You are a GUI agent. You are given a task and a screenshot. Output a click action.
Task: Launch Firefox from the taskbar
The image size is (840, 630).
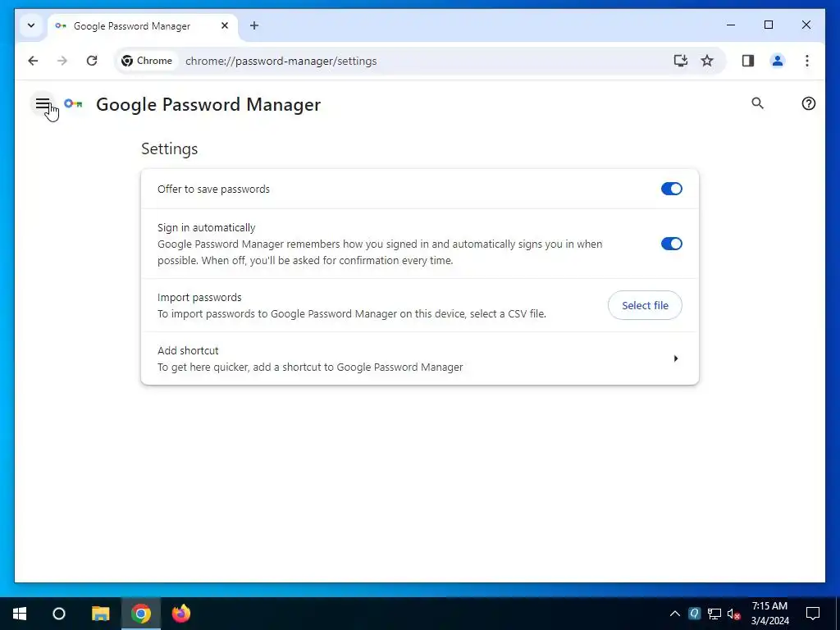(181, 614)
